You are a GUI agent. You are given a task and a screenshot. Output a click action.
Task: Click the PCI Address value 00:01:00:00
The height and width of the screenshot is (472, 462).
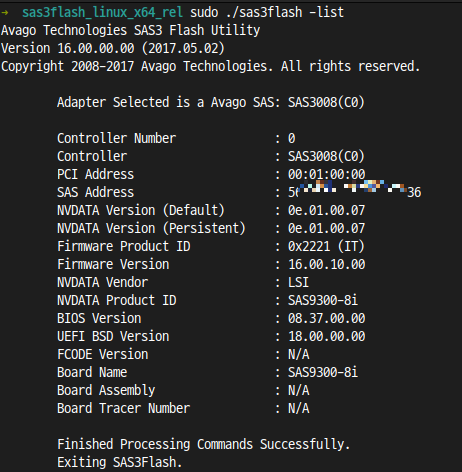coord(326,174)
